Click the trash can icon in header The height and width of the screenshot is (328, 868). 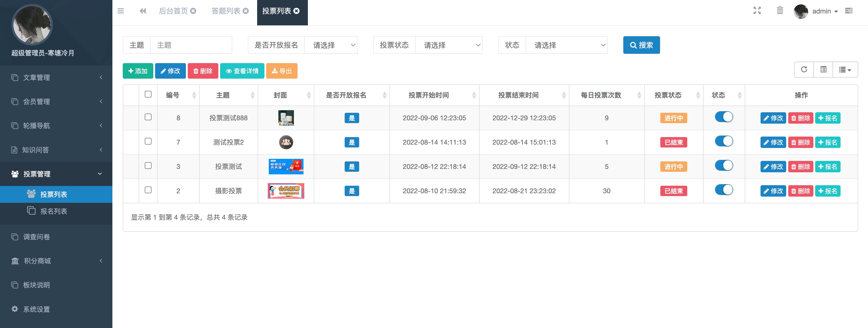780,10
